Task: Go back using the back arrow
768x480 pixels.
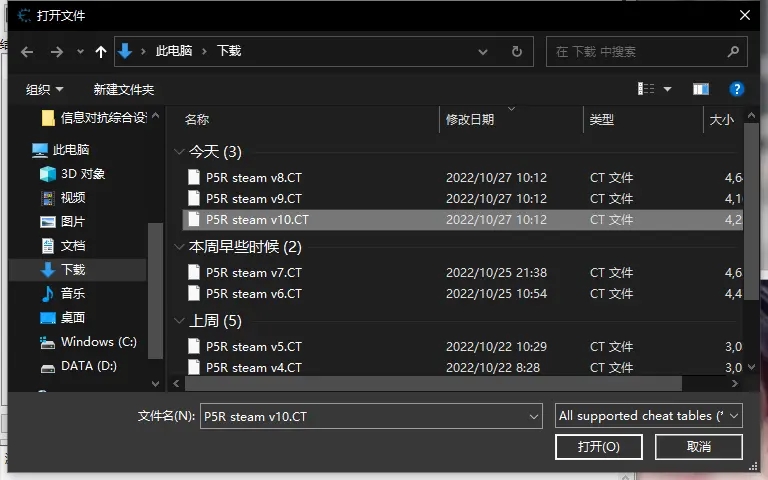Action: [x=27, y=51]
